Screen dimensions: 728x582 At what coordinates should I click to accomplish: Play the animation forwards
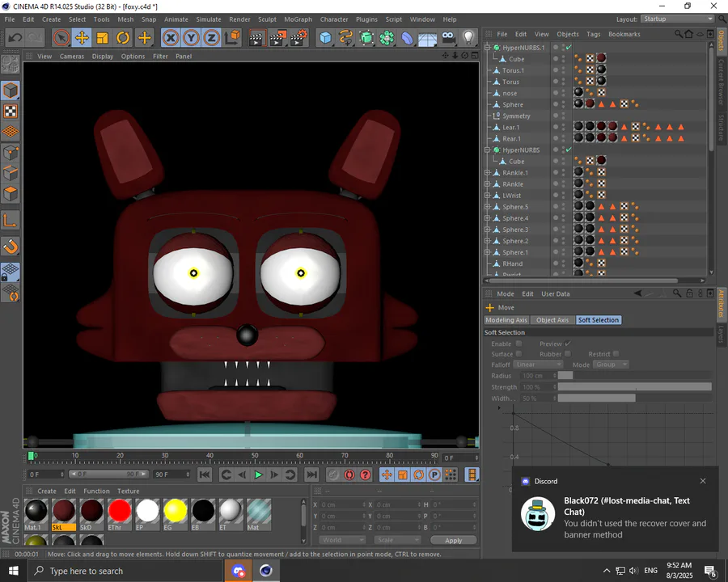pyautogui.click(x=258, y=474)
